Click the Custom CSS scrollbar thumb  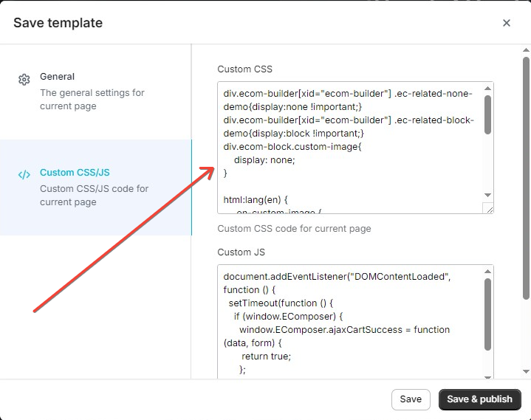[487, 114]
